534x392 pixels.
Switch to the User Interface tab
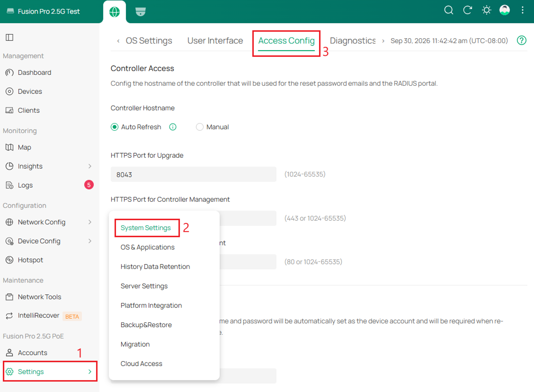click(x=215, y=41)
